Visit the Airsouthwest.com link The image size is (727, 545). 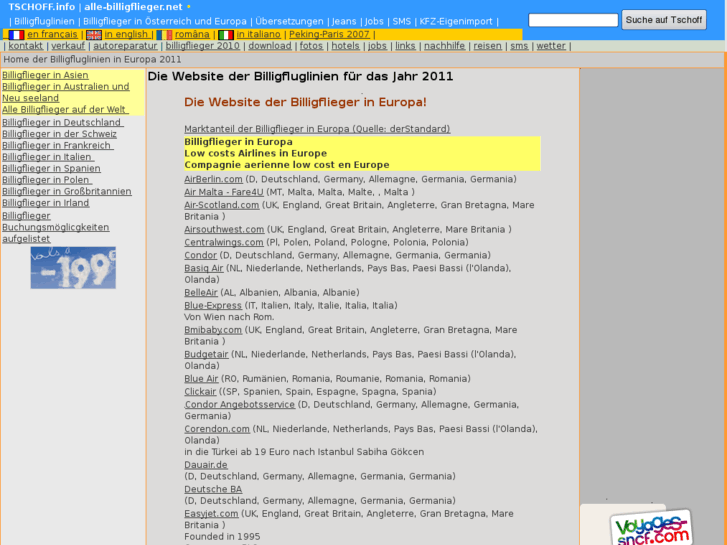click(224, 230)
